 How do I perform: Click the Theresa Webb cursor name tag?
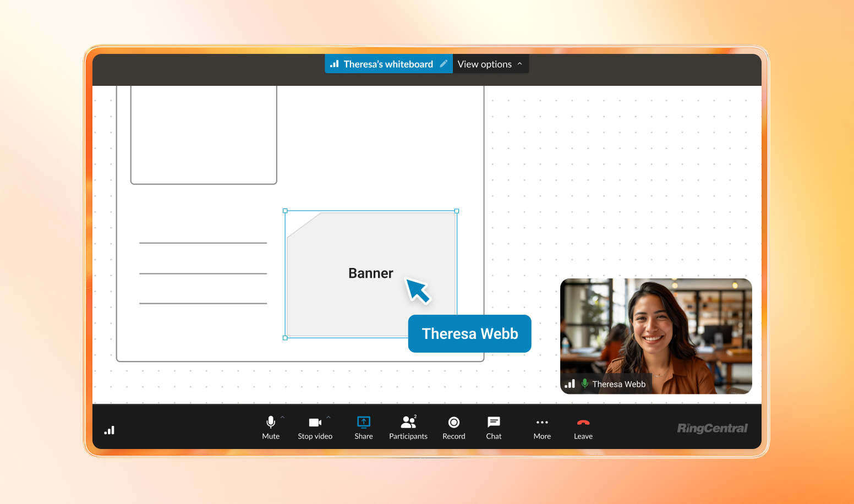pos(469,334)
